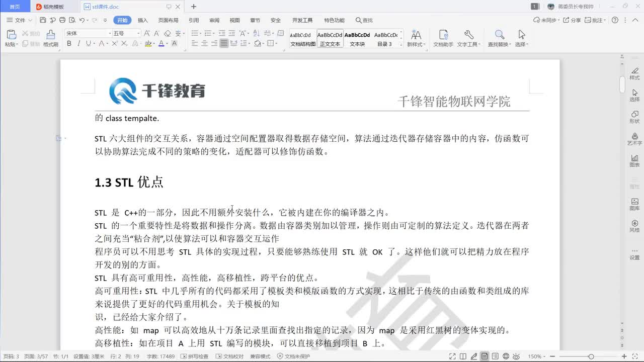The height and width of the screenshot is (362, 644).
Task: Toggle Justify alignment button
Action: [224, 44]
